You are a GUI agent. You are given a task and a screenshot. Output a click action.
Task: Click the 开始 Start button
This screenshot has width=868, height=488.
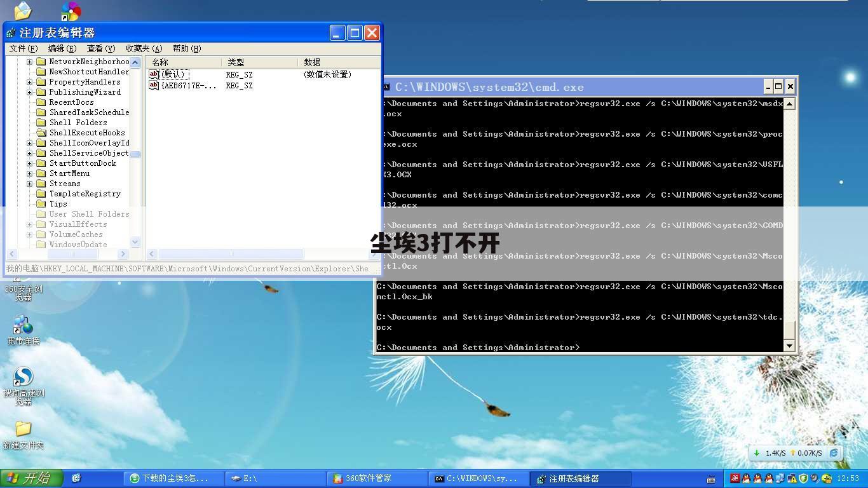[x=32, y=478]
